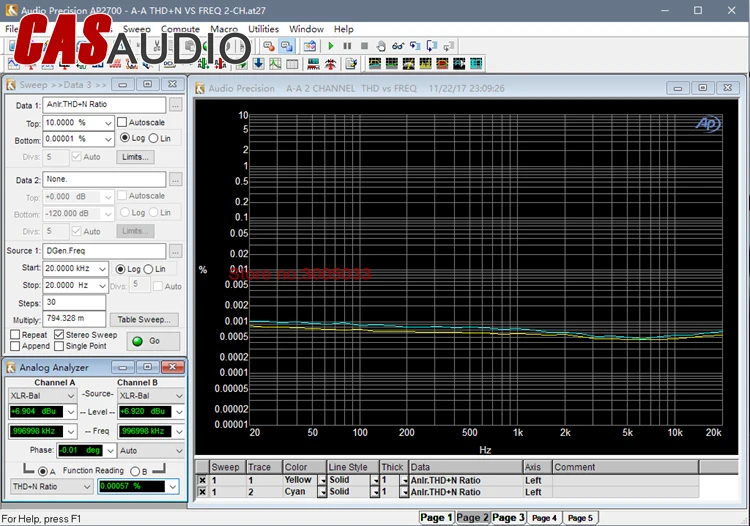
Task: Click the icon right of the glasses
Action: [x=415, y=46]
